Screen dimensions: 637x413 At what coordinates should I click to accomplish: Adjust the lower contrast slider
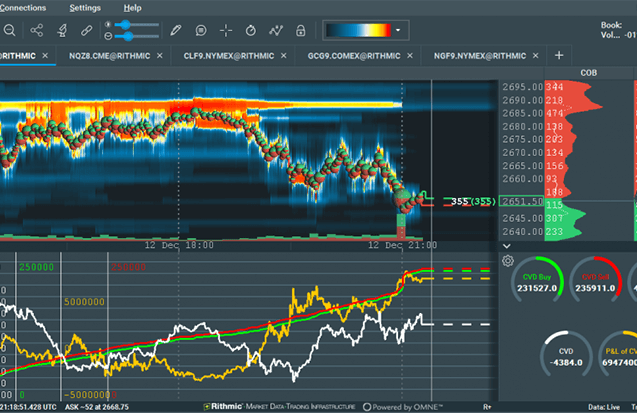[x=137, y=37]
